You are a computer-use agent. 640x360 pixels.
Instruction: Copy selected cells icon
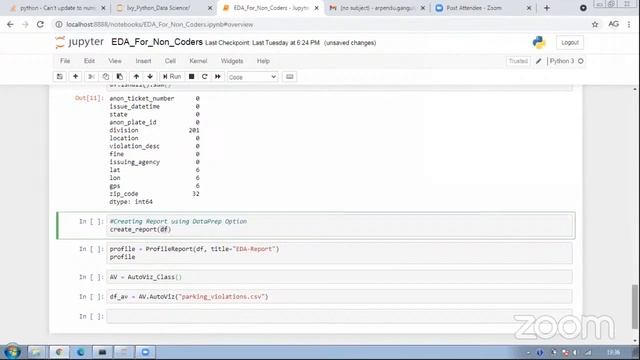[x=106, y=77]
